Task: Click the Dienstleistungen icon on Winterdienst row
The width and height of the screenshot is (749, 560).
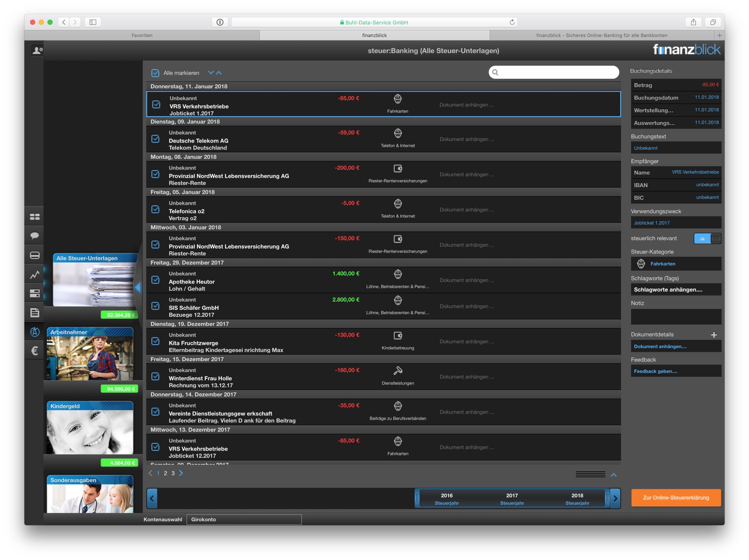Action: click(398, 371)
